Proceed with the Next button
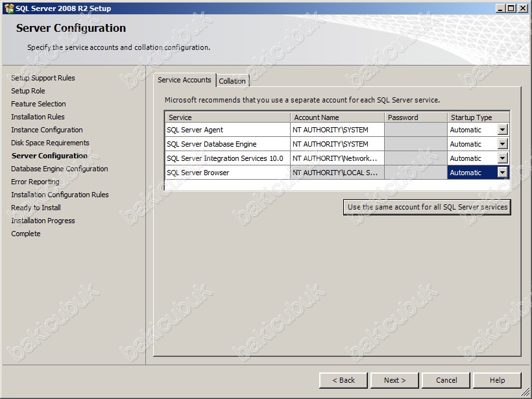The image size is (532, 399). [394, 380]
